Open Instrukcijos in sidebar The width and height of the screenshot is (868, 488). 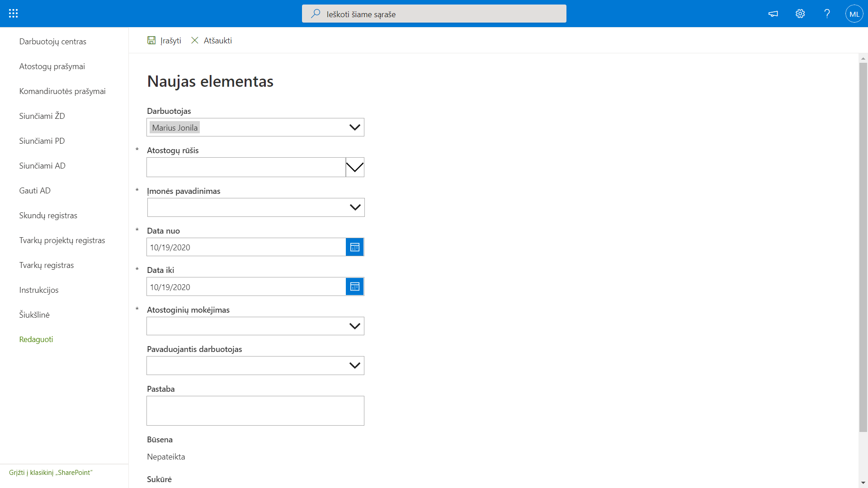click(39, 290)
